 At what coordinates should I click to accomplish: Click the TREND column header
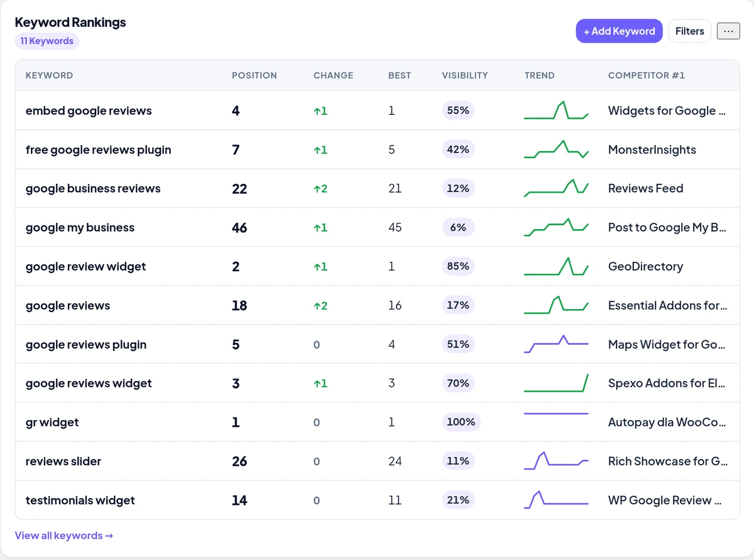(x=540, y=75)
